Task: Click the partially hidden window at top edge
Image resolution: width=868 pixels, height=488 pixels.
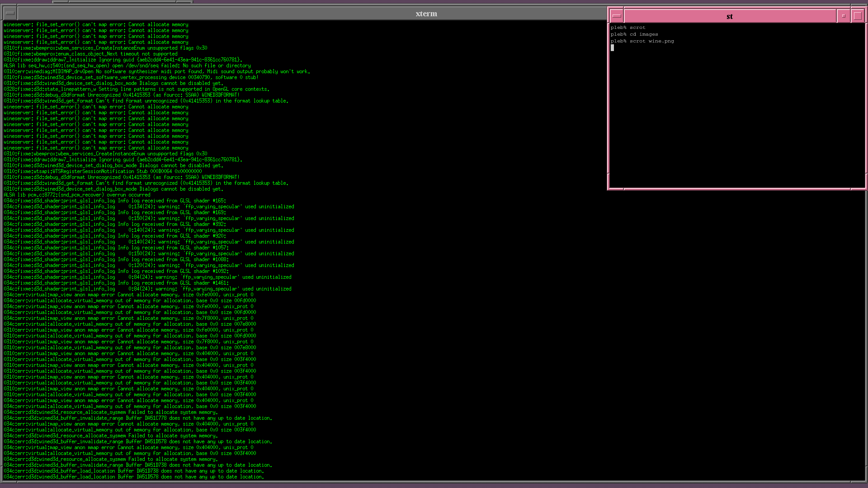Action: click(122, 2)
